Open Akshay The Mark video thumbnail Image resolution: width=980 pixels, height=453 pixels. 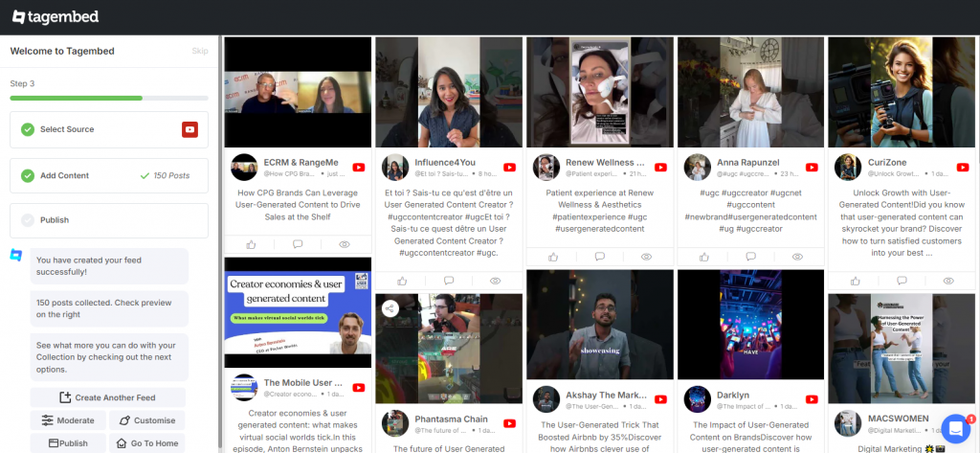[600, 325]
